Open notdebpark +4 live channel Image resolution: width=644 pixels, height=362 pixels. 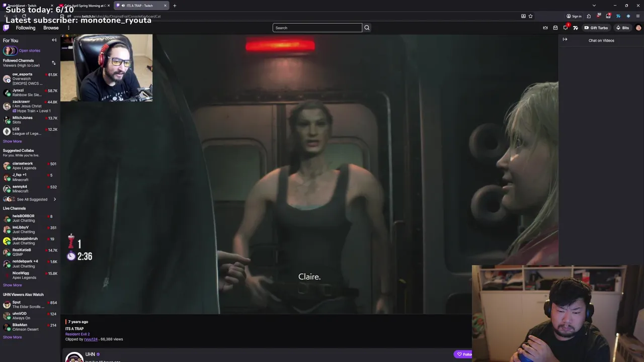point(30,263)
